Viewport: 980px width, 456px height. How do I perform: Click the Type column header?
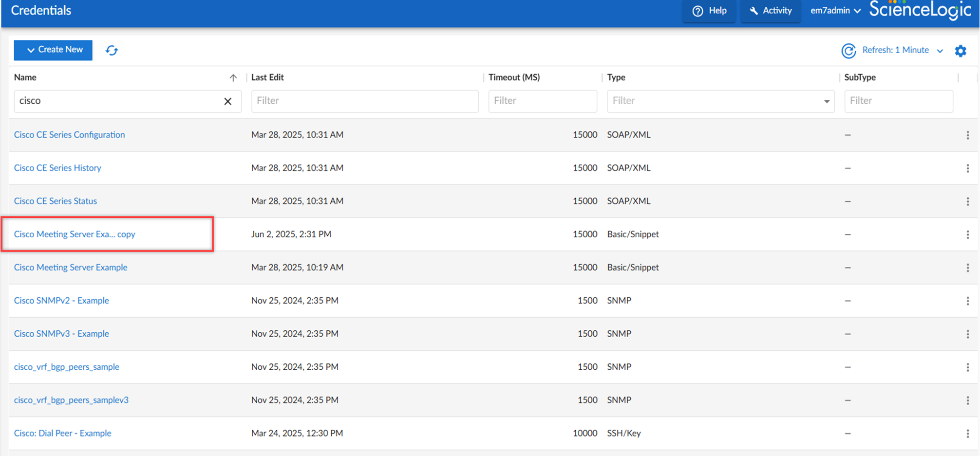click(616, 77)
